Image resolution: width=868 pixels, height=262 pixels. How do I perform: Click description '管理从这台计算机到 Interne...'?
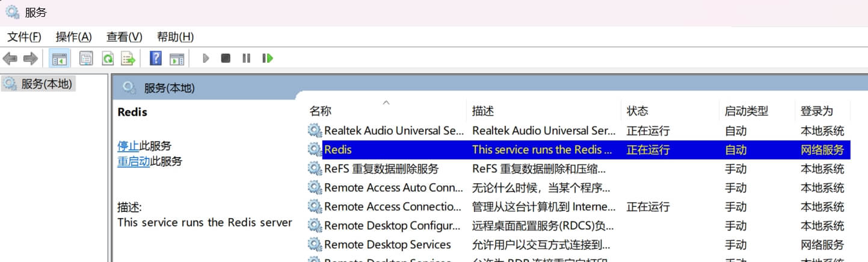click(543, 207)
